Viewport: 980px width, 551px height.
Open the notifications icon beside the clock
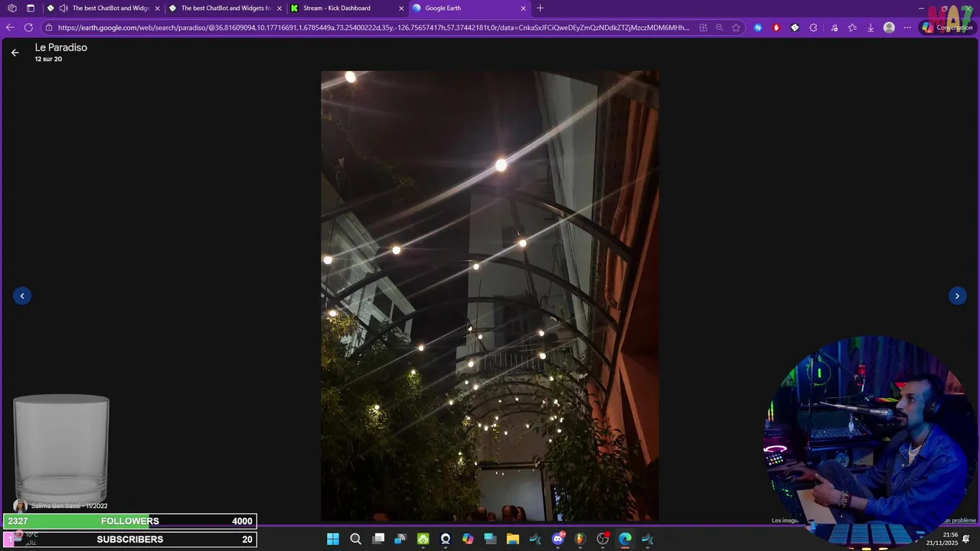(x=966, y=539)
